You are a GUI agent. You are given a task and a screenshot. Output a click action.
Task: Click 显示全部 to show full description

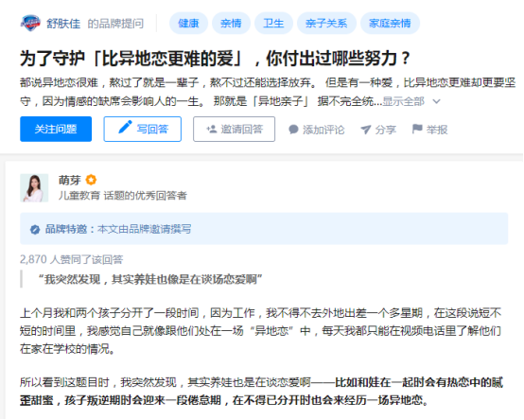[403, 101]
